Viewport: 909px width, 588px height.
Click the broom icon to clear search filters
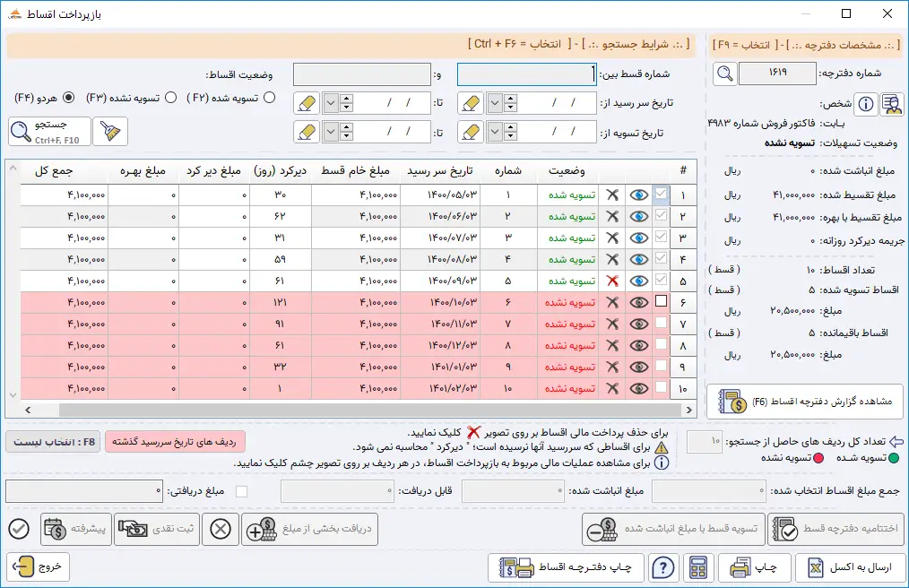click(110, 132)
